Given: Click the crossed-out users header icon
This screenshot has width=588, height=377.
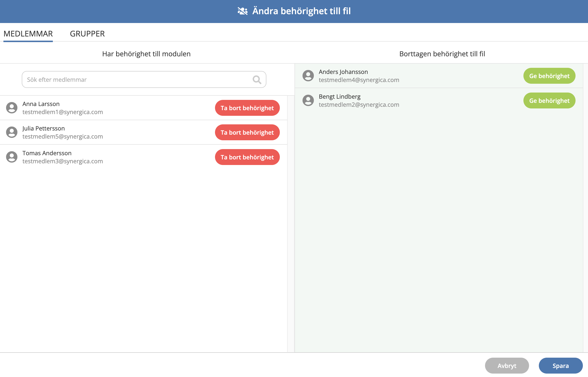Looking at the screenshot, I should tap(243, 11).
